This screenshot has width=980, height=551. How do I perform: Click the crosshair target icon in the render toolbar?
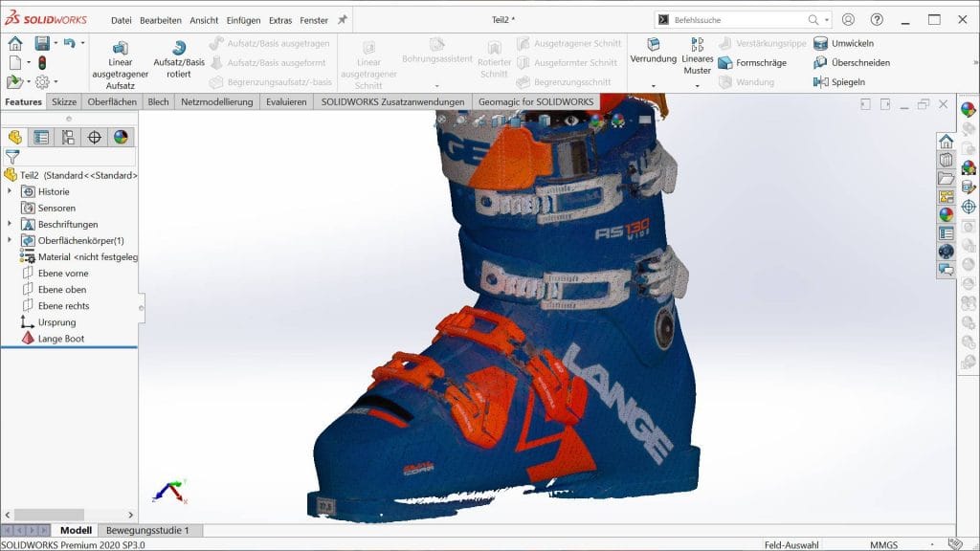(969, 207)
